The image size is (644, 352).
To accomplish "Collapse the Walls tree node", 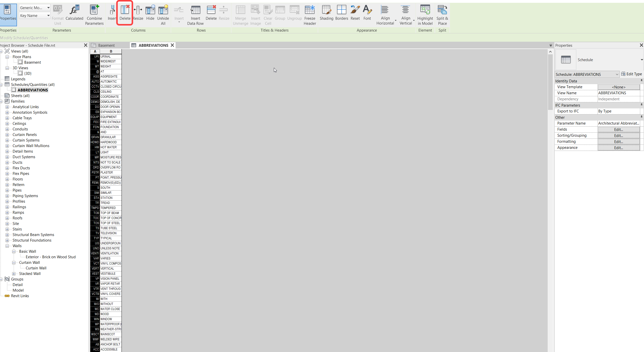I will pyautogui.click(x=7, y=246).
